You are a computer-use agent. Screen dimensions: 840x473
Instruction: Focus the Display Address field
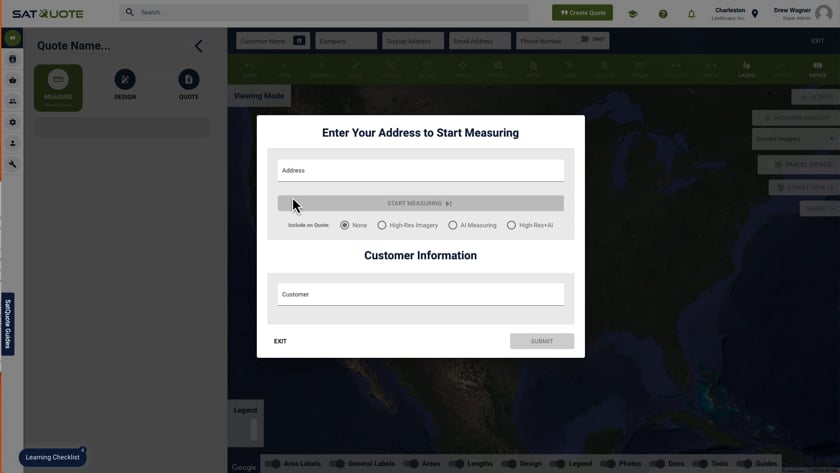pyautogui.click(x=413, y=41)
